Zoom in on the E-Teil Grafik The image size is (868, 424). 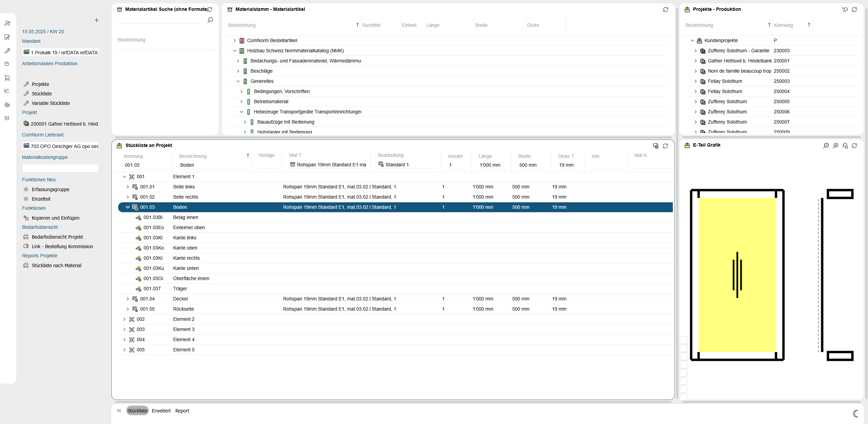(x=835, y=145)
